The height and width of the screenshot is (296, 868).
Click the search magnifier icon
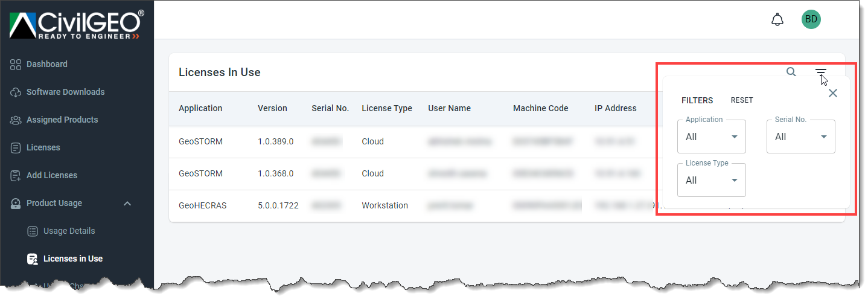tap(791, 72)
